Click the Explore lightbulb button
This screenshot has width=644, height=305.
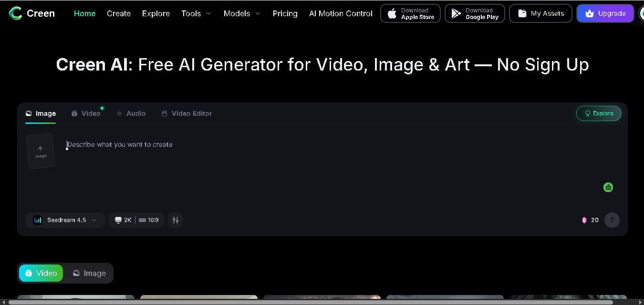click(x=599, y=113)
